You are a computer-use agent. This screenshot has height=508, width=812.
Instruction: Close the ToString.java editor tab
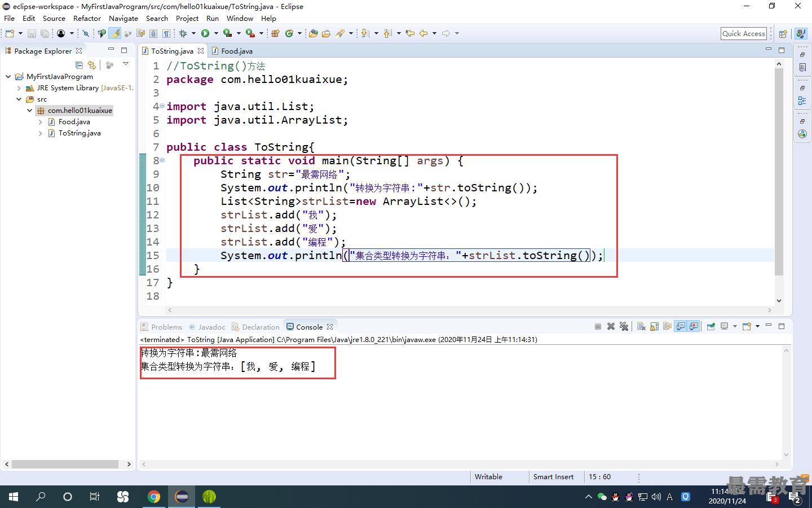201,51
